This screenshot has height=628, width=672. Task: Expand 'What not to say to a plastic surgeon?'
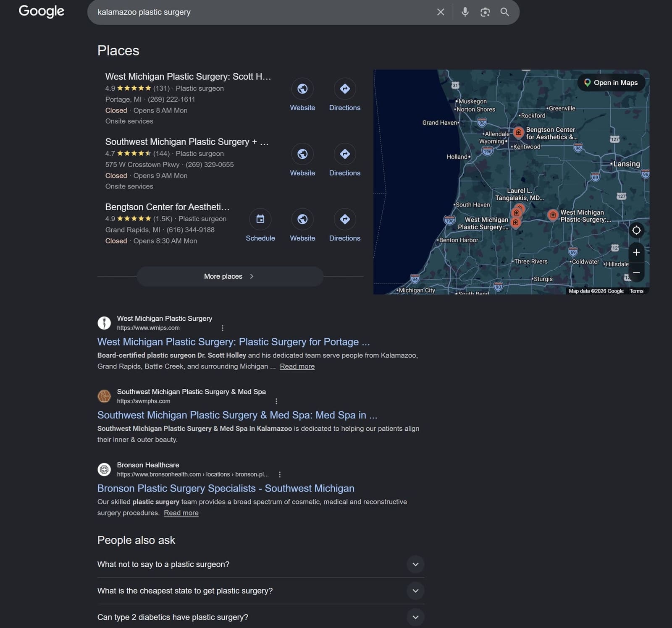tap(261, 564)
